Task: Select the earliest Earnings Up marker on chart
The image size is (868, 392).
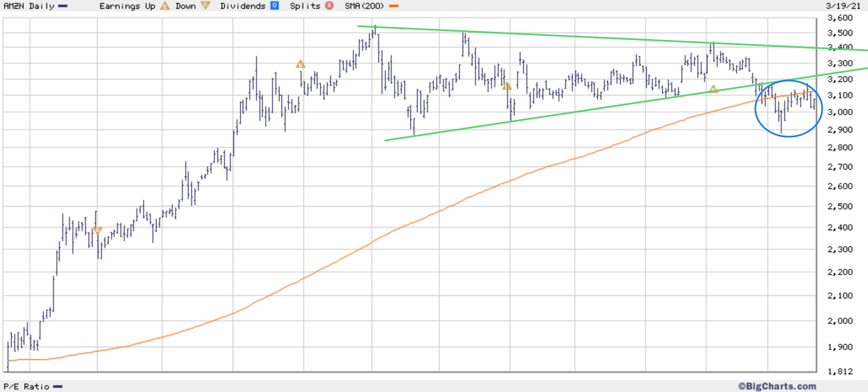Action: click(300, 64)
